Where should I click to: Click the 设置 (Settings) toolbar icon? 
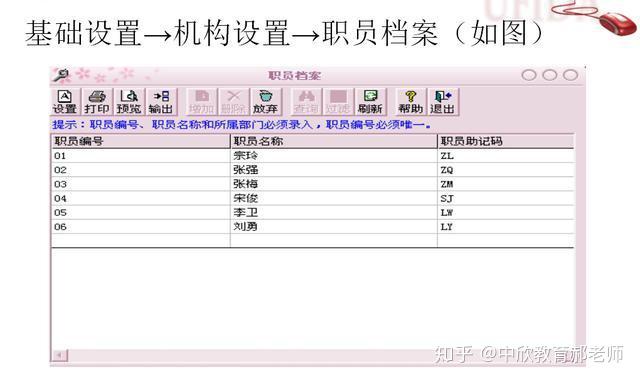pos(65,102)
